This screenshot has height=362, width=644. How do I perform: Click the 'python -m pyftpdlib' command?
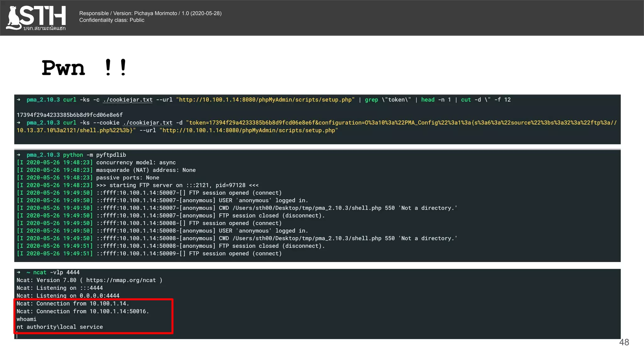(94, 155)
